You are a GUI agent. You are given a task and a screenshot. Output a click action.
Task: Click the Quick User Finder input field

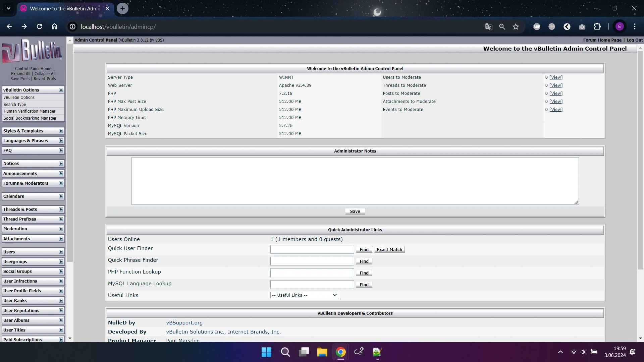[312, 249]
